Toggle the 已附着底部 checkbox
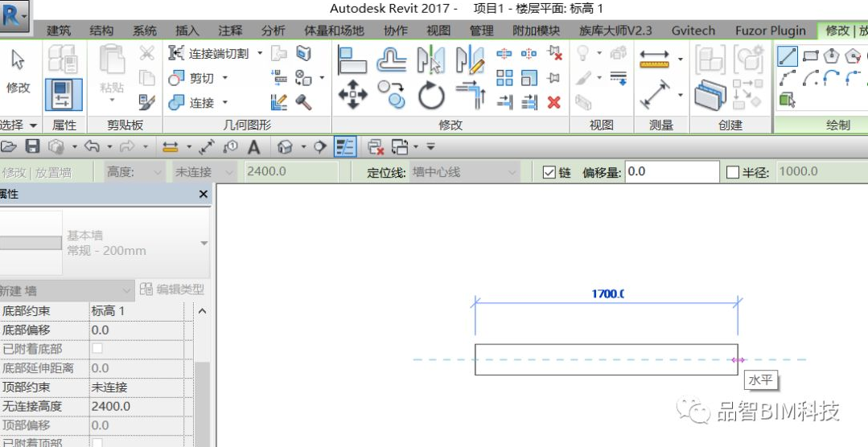Image resolution: width=868 pixels, height=447 pixels. pos(97,349)
